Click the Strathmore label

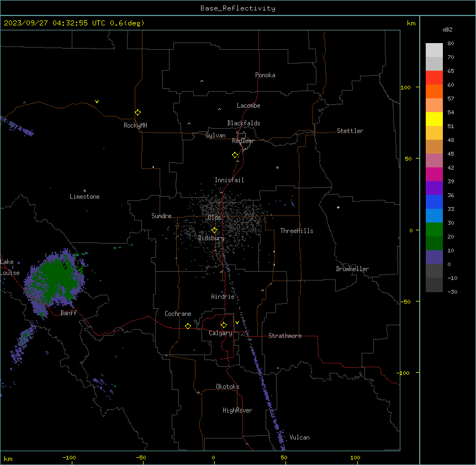(x=285, y=336)
